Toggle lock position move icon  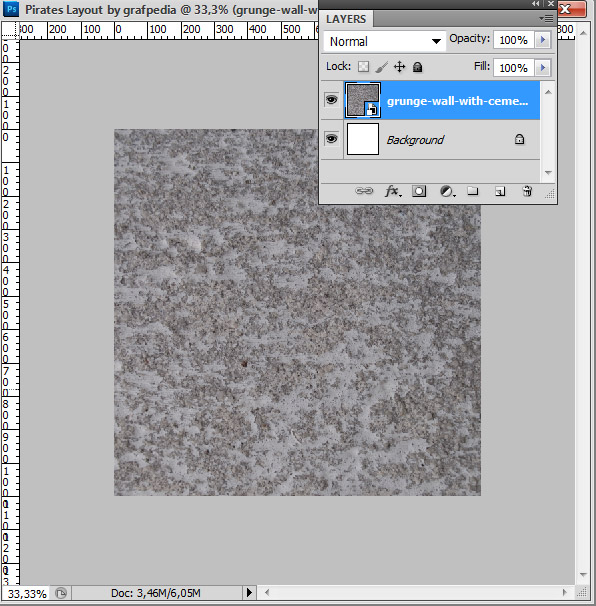click(x=399, y=67)
